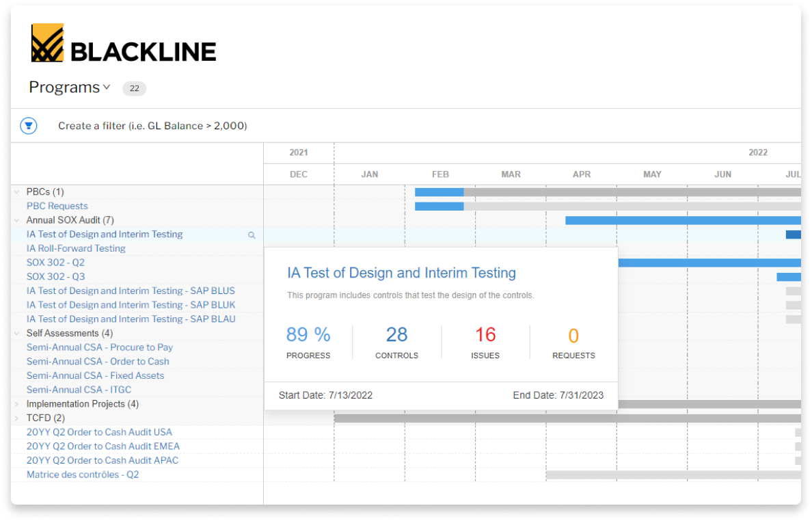This screenshot has width=812, height=521.
Task: Open the PBC Requests program
Action: (x=57, y=206)
